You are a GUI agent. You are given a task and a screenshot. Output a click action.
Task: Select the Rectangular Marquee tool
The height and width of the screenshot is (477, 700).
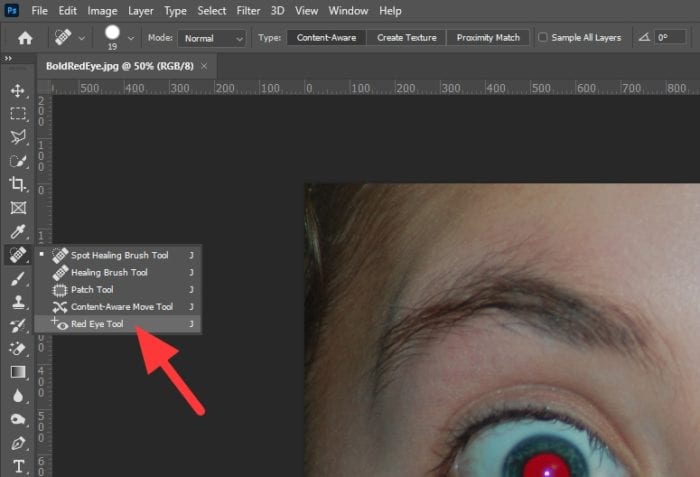coord(18,114)
